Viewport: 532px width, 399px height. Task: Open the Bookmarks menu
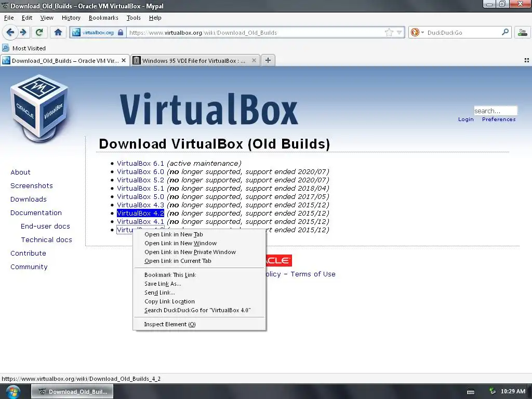tap(103, 18)
